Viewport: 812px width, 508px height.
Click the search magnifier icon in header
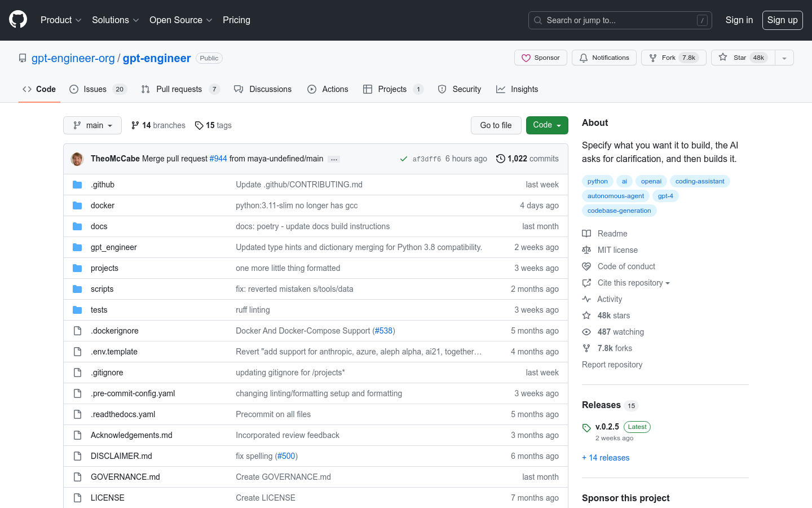(x=538, y=20)
